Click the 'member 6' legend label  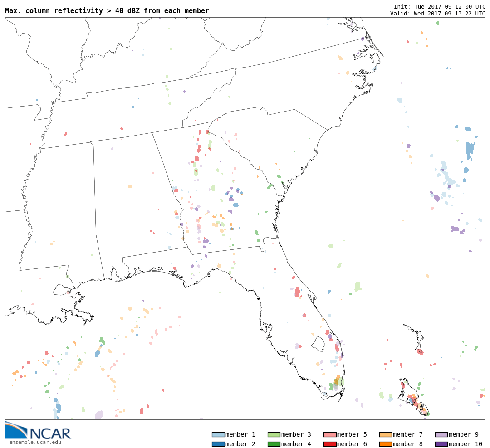[352, 444]
